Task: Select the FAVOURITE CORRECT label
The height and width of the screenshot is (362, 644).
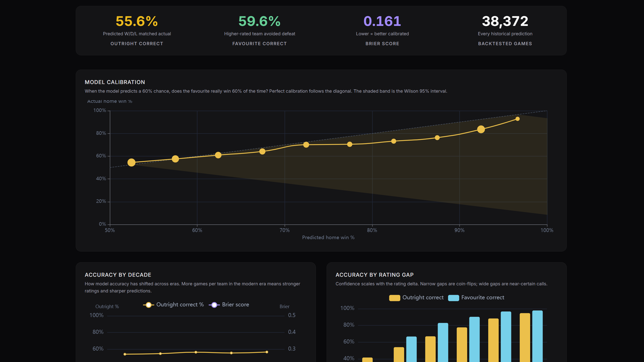Action: 259,44
